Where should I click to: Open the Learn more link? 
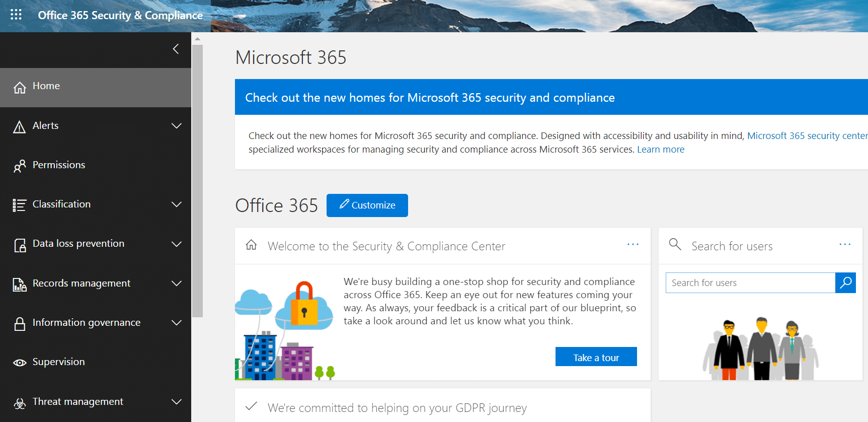pos(660,149)
